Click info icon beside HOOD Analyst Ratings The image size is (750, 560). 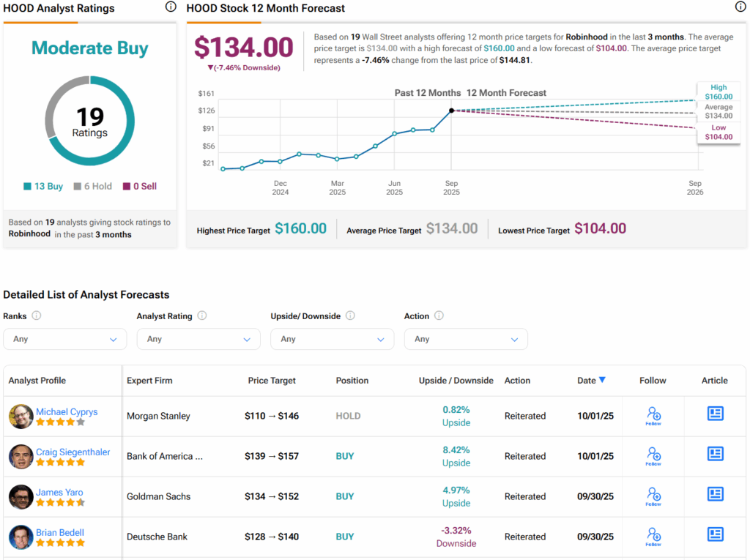170,7
